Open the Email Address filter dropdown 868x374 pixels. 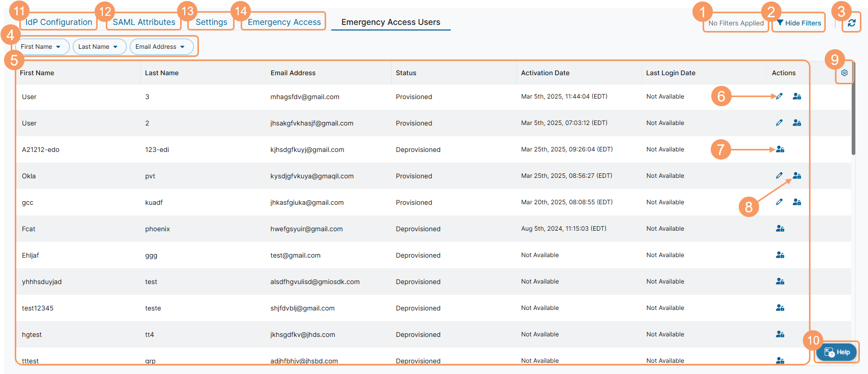161,47
